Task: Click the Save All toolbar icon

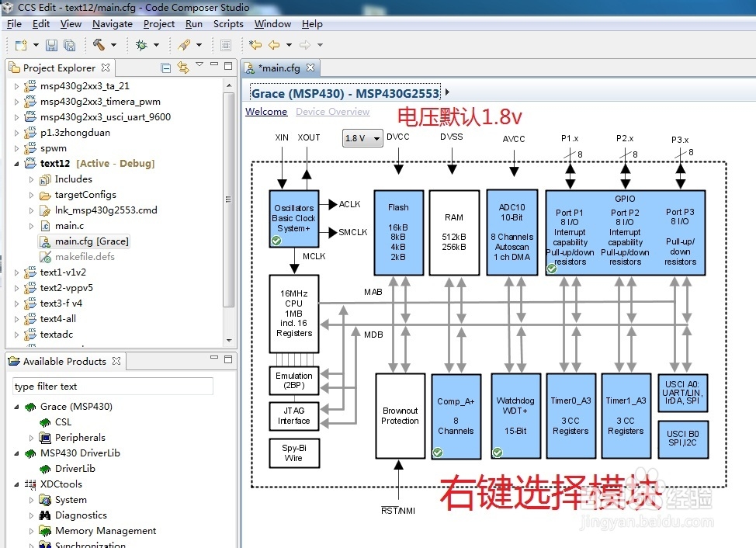Action: click(x=69, y=45)
